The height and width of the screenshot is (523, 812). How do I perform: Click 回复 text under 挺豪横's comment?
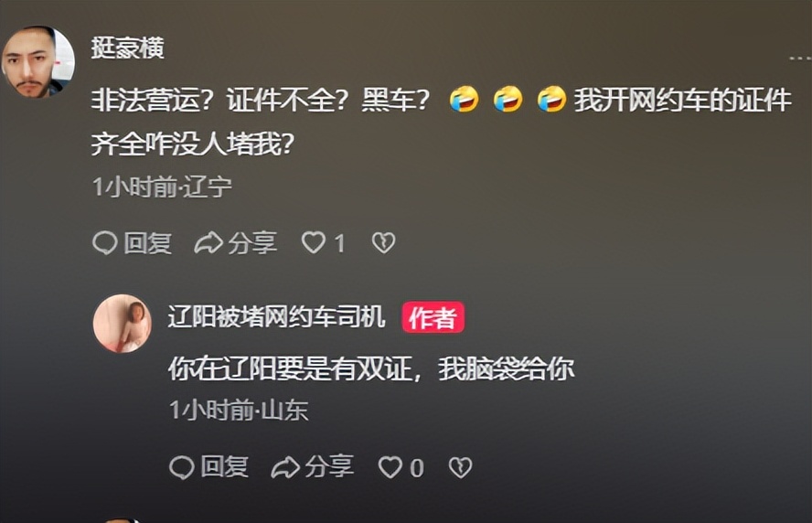point(147,243)
